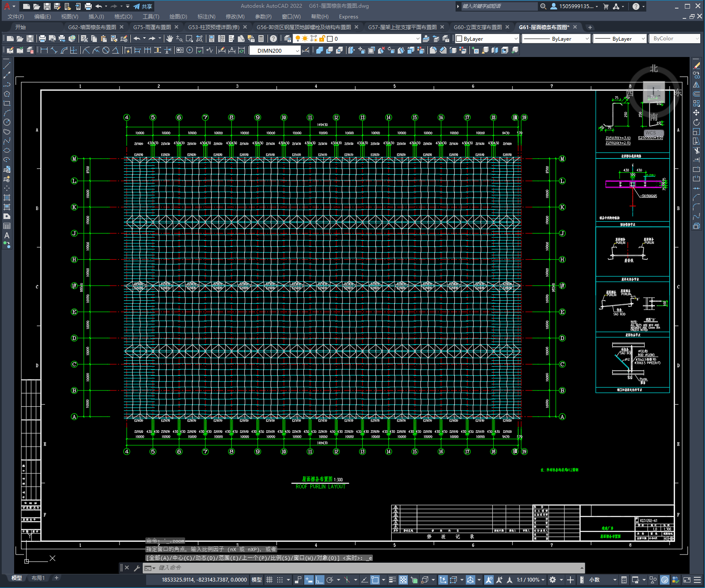Toggle polar tracking in the status bar
This screenshot has width=705, height=588.
(330, 580)
